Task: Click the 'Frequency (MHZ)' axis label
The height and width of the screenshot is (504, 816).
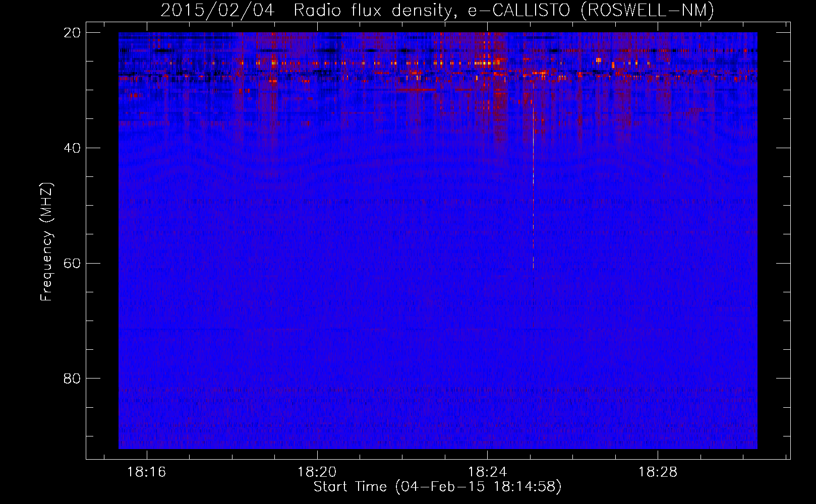Action: (x=46, y=242)
